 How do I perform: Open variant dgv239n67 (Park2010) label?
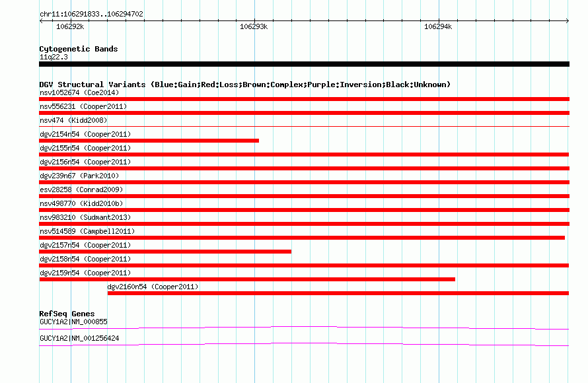[x=79, y=176]
